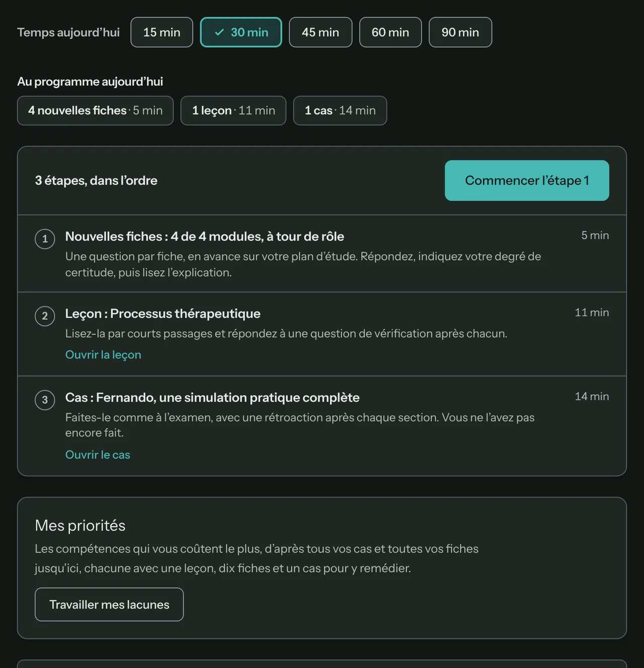Viewport: 644px width, 668px height.
Task: Click the 'Une question par fiche' description text
Action: pos(303,264)
